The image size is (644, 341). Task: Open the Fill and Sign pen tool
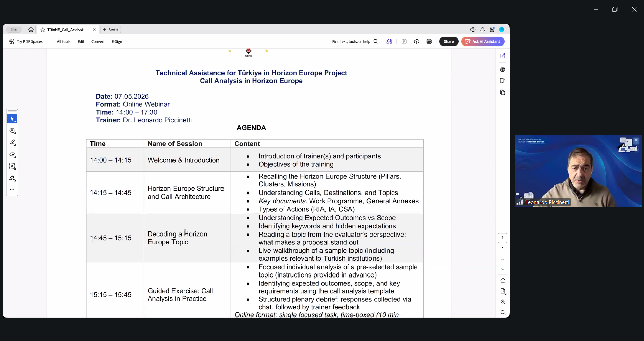click(12, 178)
